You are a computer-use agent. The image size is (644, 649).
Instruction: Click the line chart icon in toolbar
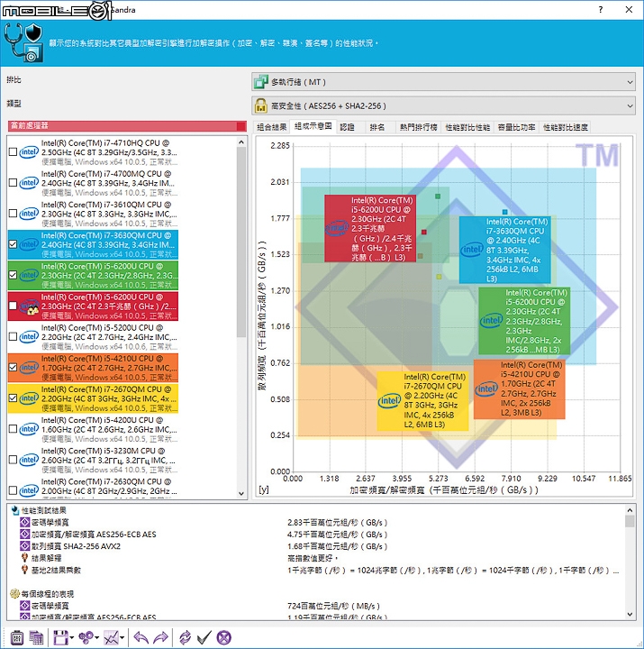[111, 637]
